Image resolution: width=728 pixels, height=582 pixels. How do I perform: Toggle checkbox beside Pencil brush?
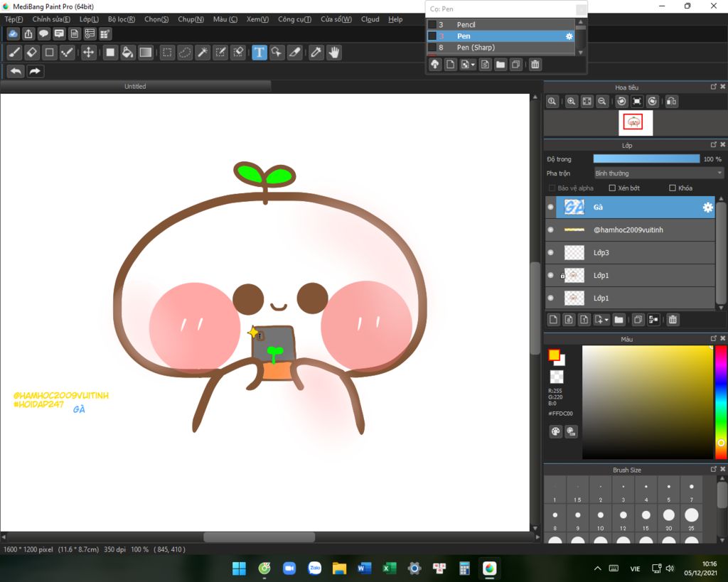pos(432,25)
